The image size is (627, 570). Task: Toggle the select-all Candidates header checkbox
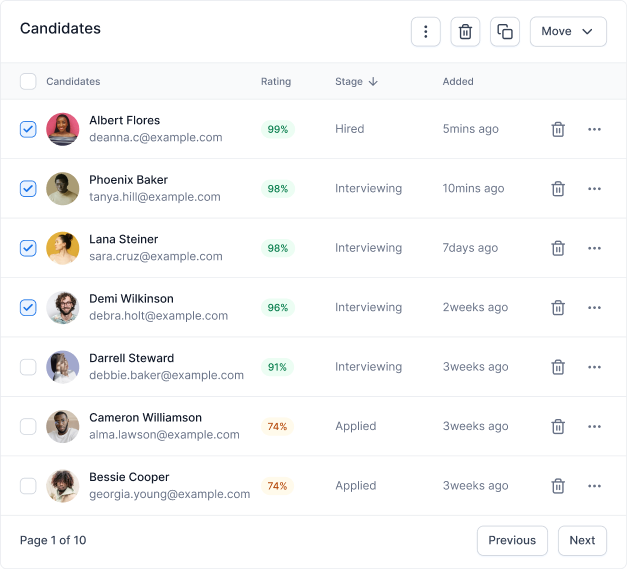28,81
